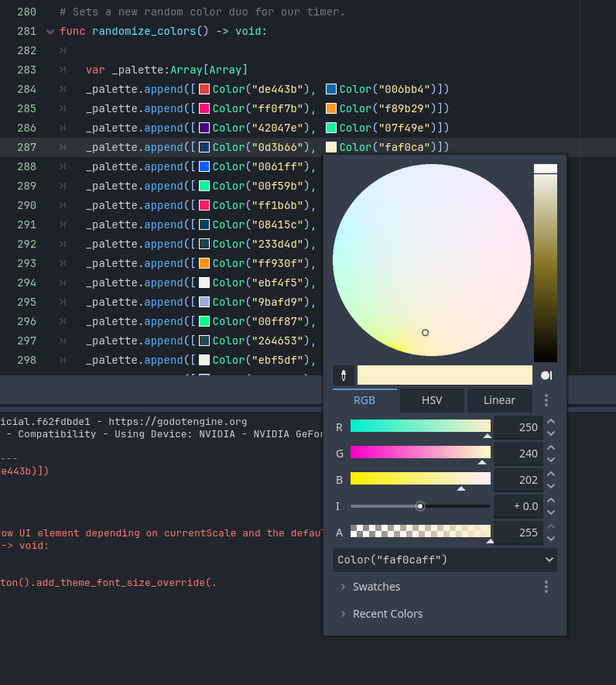Screen dimensions: 616x685
Task: Click the R value field showing 250
Action: coord(518,427)
